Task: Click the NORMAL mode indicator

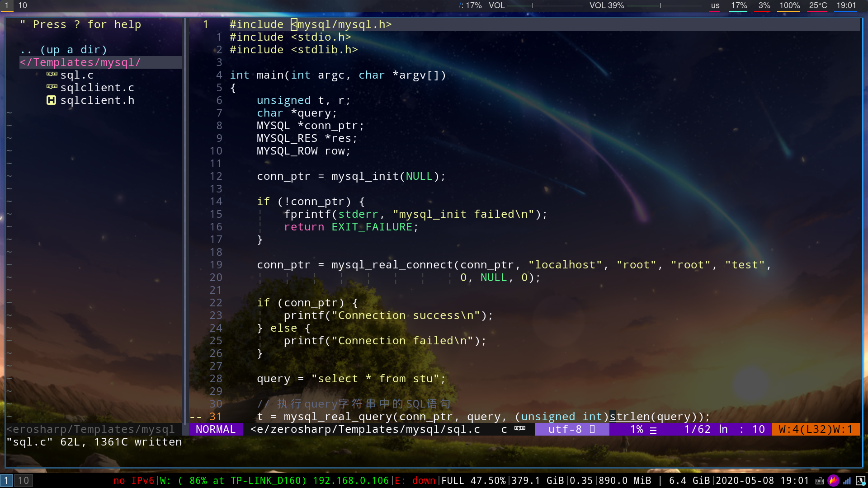Action: pos(216,429)
